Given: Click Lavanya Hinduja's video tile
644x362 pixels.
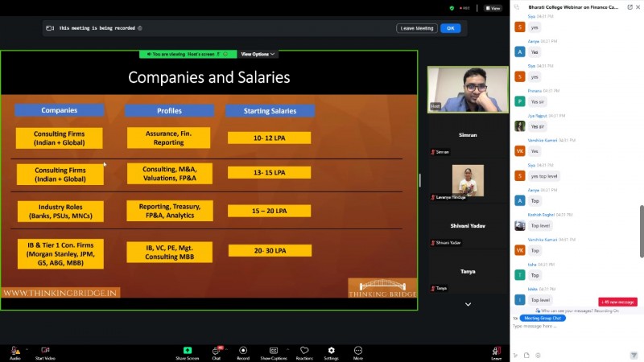Looking at the screenshot, I should pos(468,180).
